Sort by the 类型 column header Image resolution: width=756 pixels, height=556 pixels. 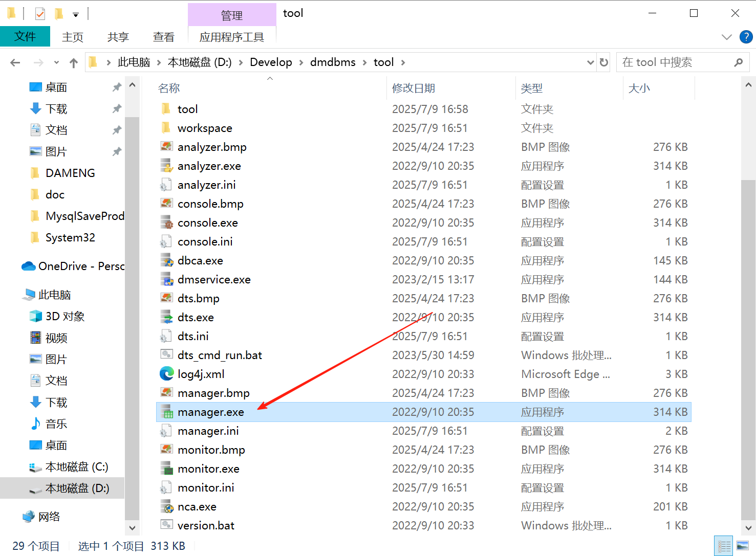pos(532,88)
